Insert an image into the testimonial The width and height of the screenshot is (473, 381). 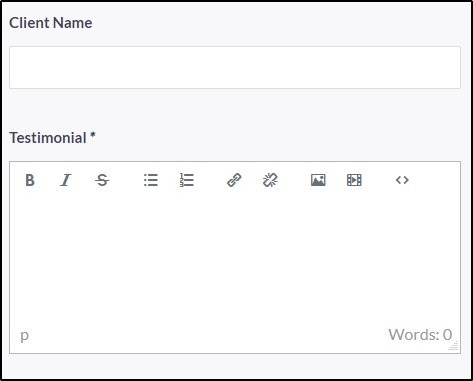click(318, 180)
